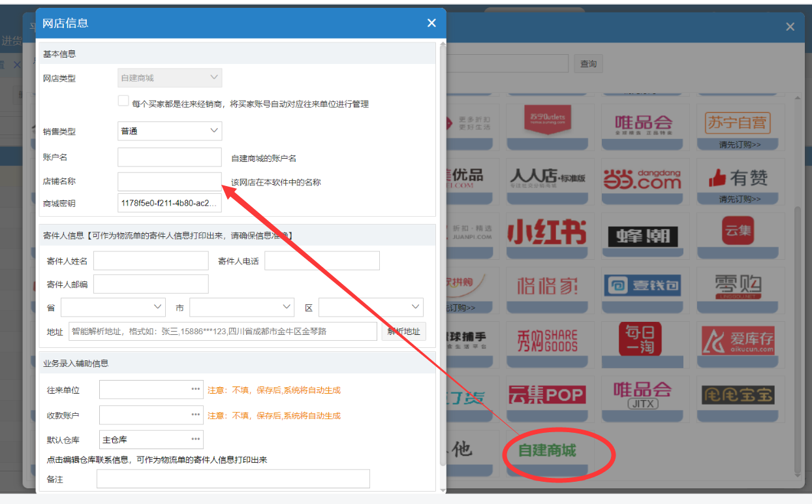Pick the 云集POP platform logo

547,394
